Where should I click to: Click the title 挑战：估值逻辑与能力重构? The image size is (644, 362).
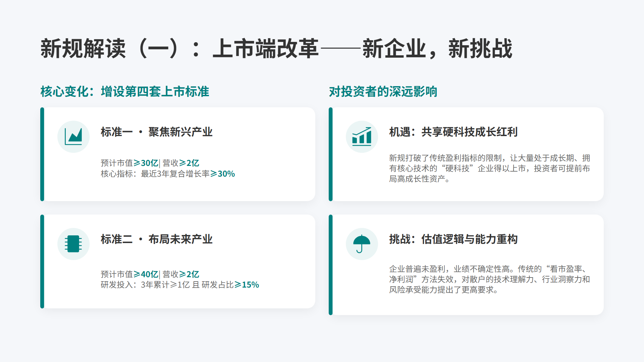[x=453, y=239]
